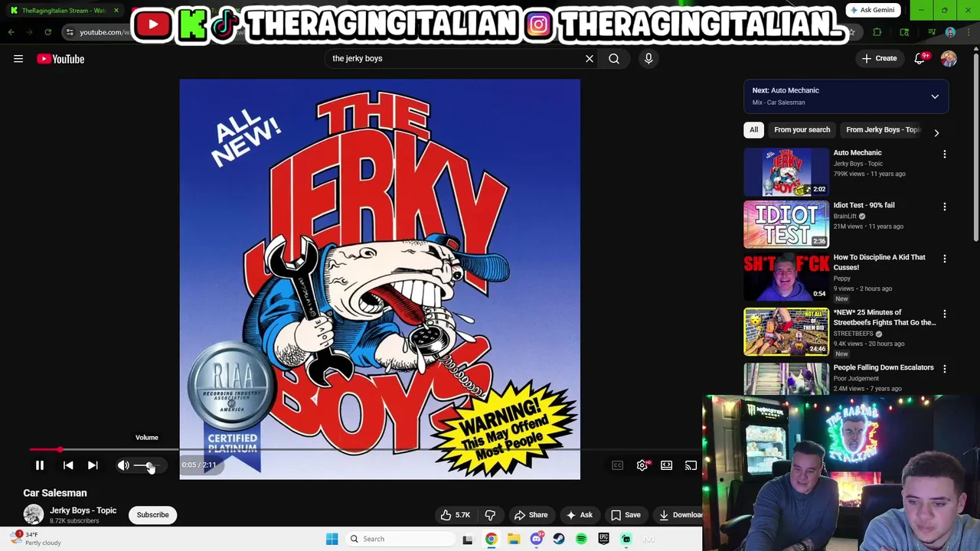The width and height of the screenshot is (980, 551).
Task: Open Auto Mechanic video thumbnail
Action: point(786,172)
